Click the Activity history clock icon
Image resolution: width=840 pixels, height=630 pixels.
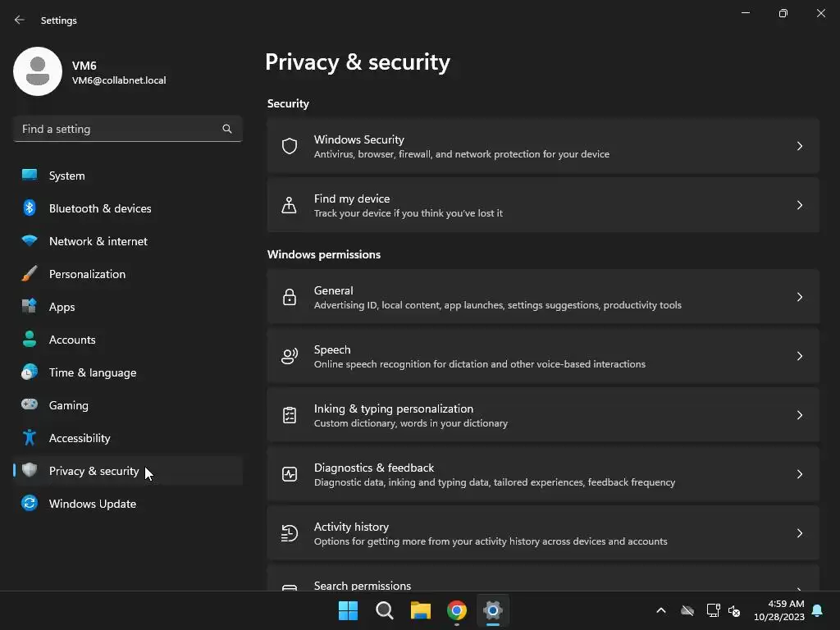coord(290,533)
